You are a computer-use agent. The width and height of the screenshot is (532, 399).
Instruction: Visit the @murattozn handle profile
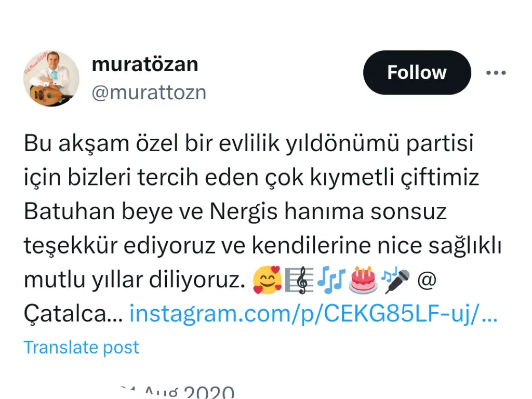(149, 92)
